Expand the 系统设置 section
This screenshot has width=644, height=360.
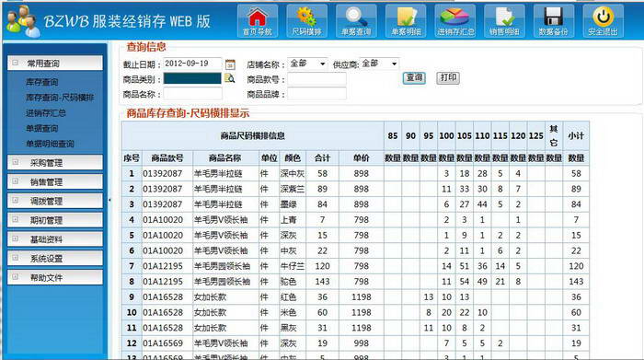pos(16,258)
